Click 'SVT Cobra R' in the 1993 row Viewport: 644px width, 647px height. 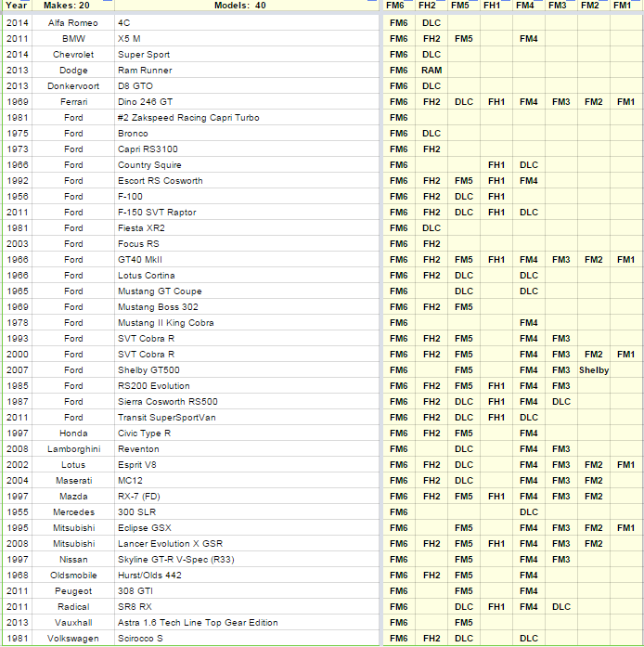246,339
